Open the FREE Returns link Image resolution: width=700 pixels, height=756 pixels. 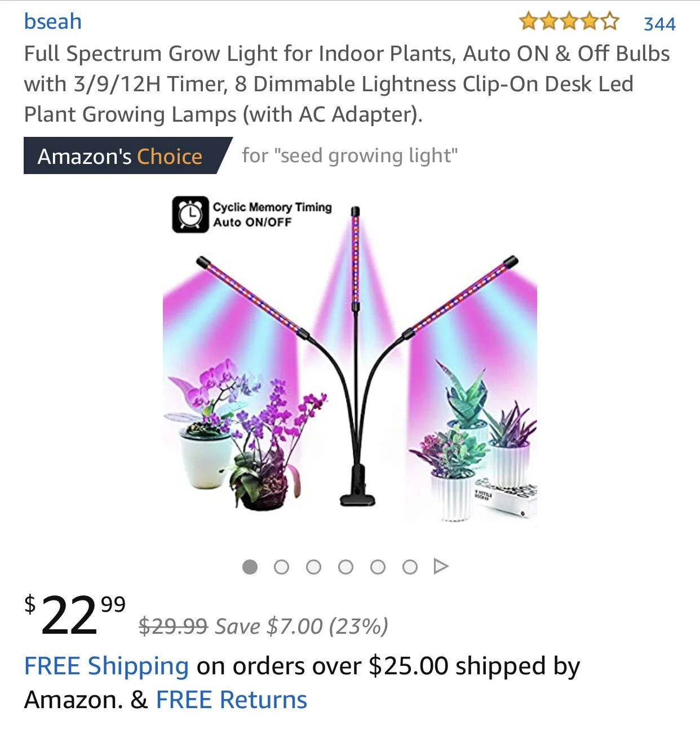(232, 700)
